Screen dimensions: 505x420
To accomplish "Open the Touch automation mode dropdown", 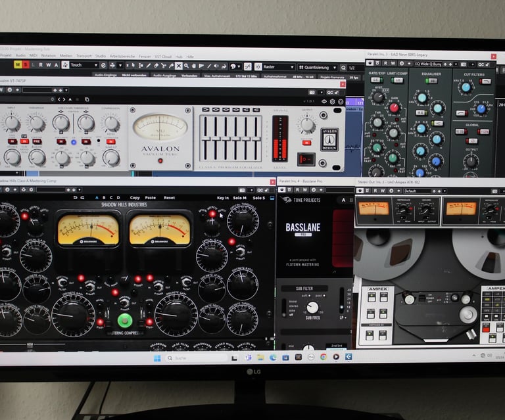I will [84, 65].
